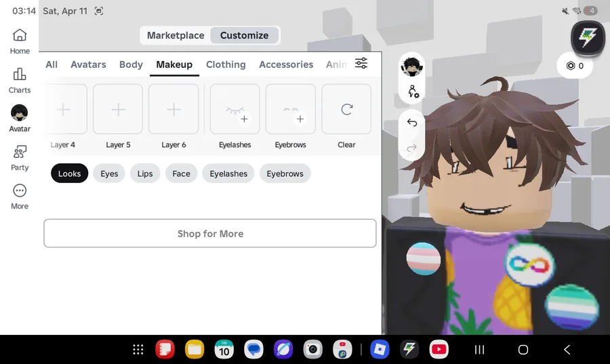The image size is (610, 364).
Task: Select the Makeup category tab
Action: click(x=174, y=64)
